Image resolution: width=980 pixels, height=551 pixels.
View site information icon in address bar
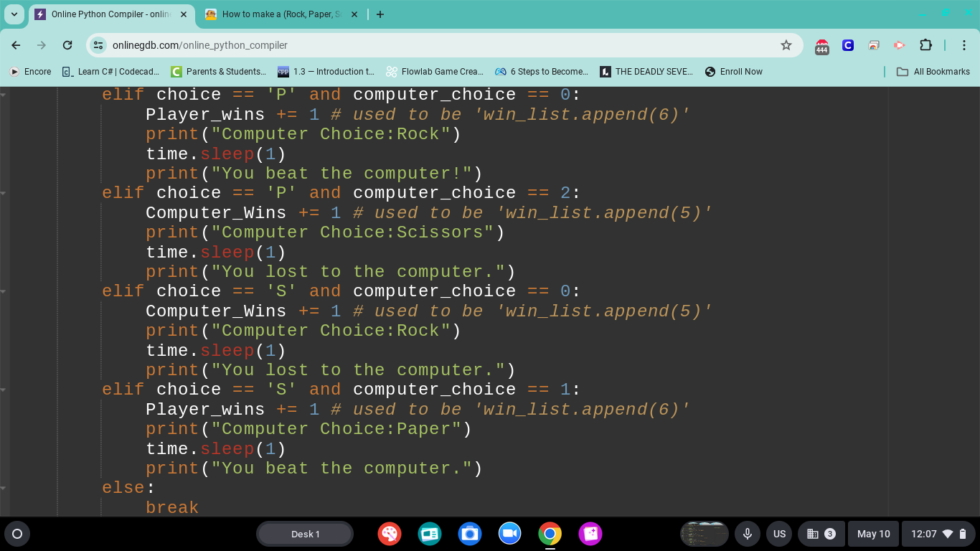coord(98,45)
